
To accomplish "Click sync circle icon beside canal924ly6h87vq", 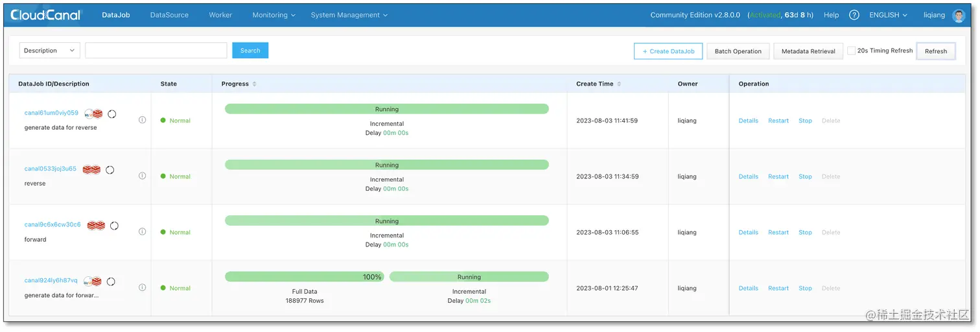I will (111, 281).
